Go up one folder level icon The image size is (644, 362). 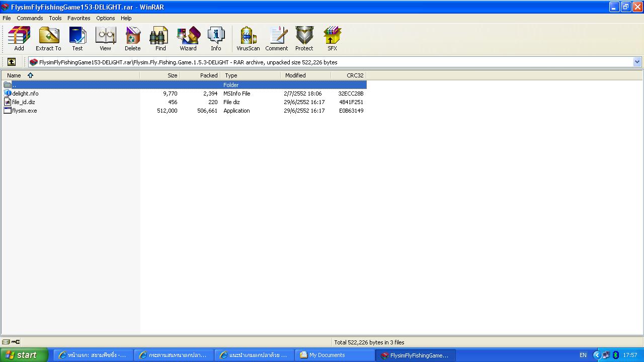(12, 62)
